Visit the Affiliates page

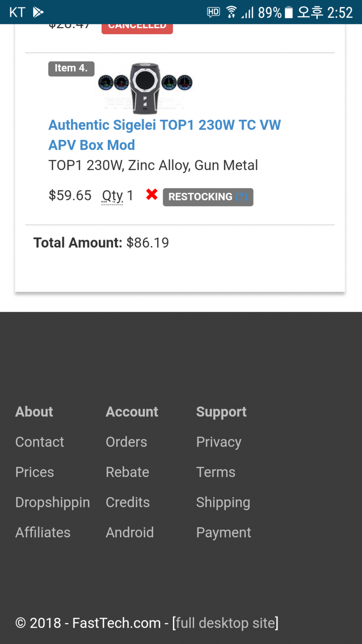coord(43,533)
